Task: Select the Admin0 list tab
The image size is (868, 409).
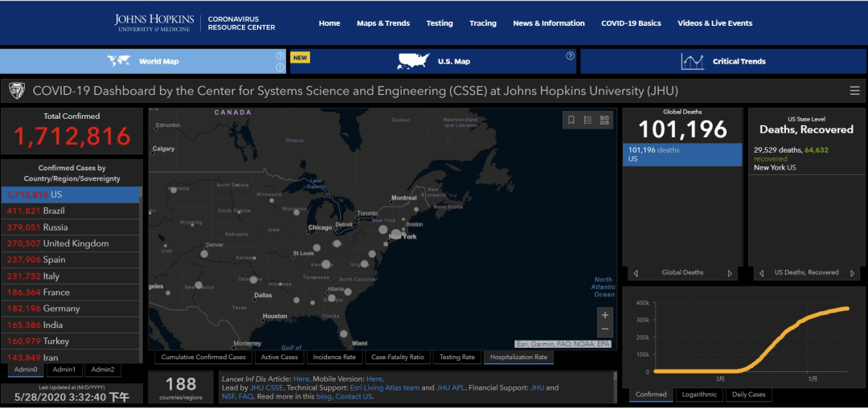Action: [26, 370]
